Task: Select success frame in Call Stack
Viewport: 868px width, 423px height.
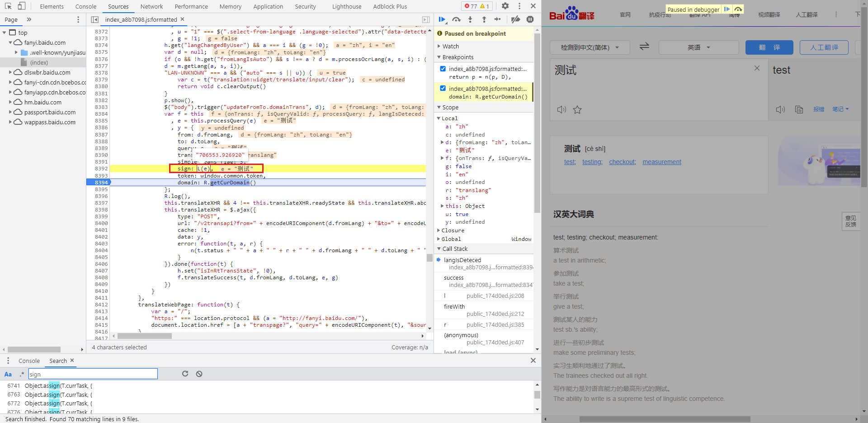Action: [x=484, y=281]
